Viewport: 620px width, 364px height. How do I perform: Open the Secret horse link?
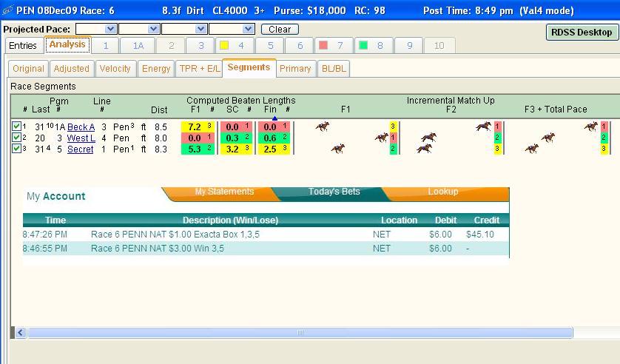pos(80,149)
